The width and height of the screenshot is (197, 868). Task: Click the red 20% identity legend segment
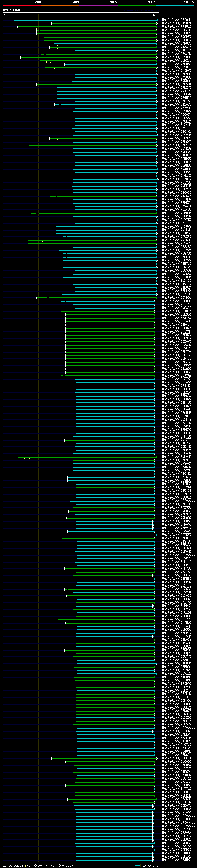(22, 6)
